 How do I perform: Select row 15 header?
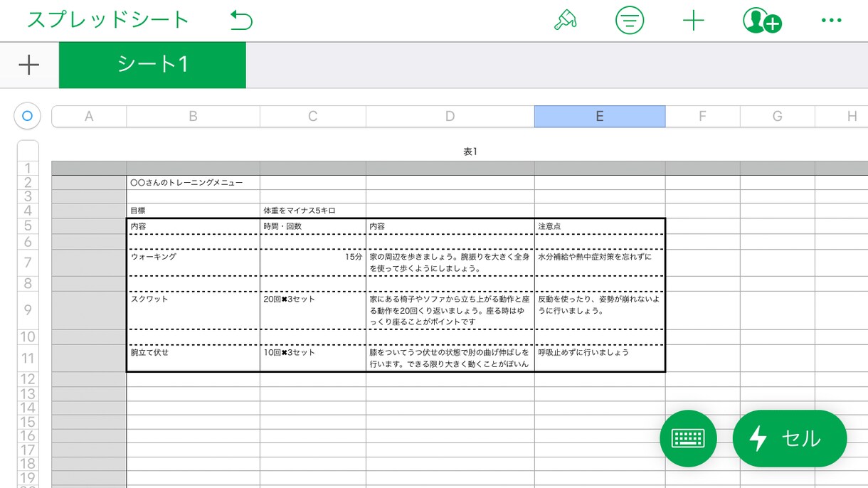28,422
